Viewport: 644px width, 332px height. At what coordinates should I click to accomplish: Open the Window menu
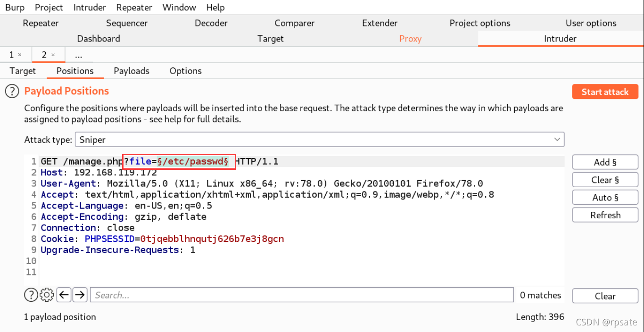click(x=179, y=8)
